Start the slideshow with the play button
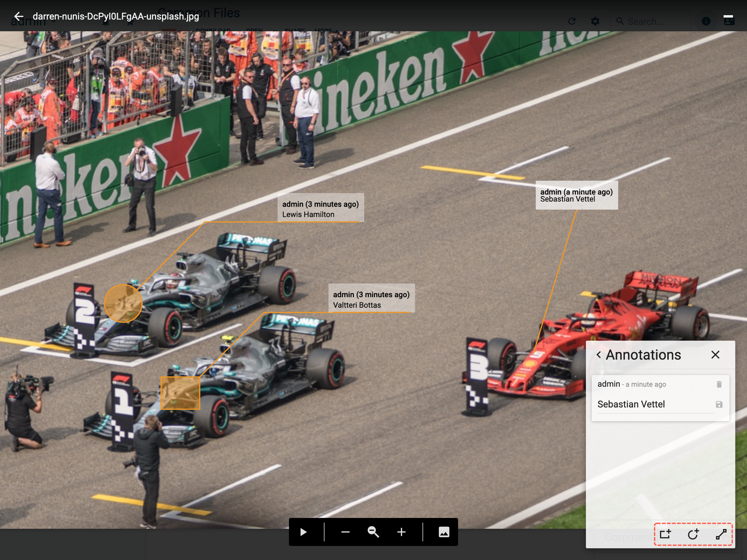The height and width of the screenshot is (560, 747). 303,532
